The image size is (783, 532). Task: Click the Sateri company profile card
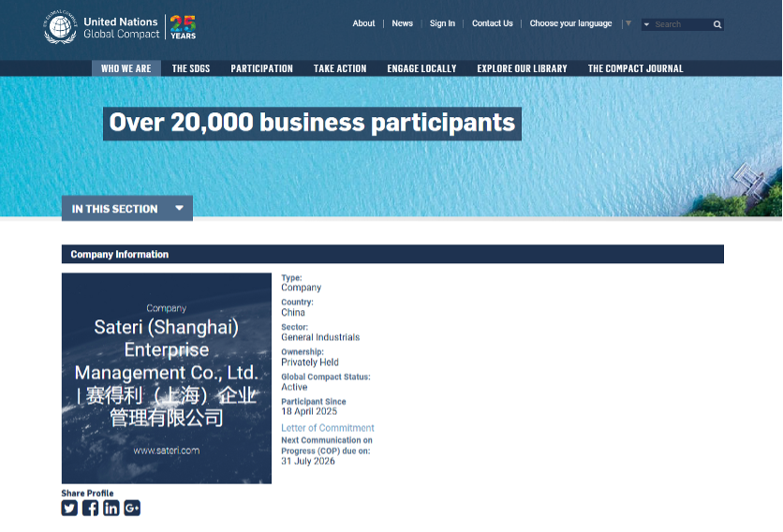167,378
